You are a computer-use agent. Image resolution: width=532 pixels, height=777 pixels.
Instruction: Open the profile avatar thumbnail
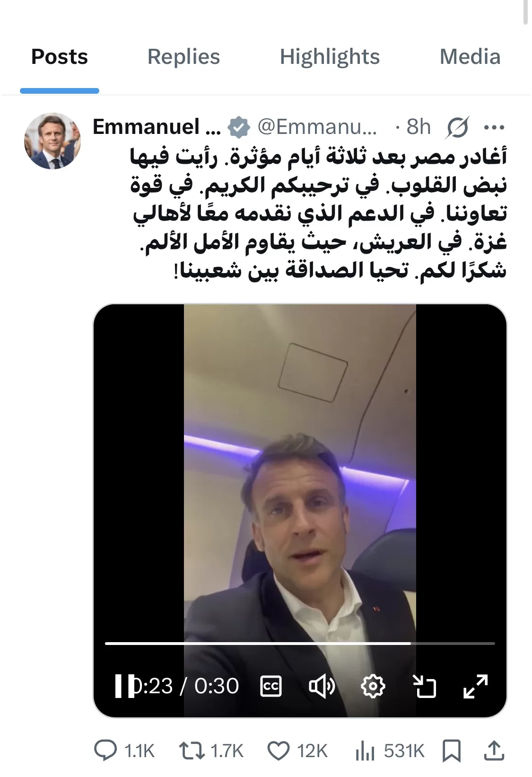tap(52, 141)
